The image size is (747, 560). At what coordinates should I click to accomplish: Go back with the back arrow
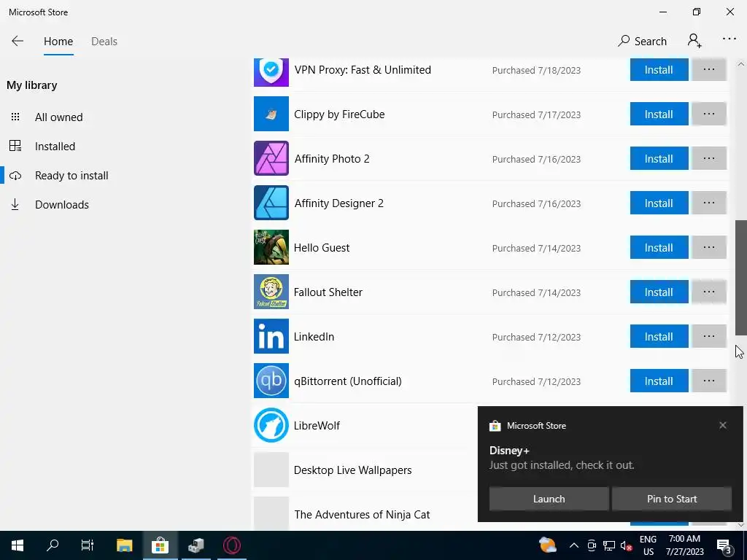(18, 41)
